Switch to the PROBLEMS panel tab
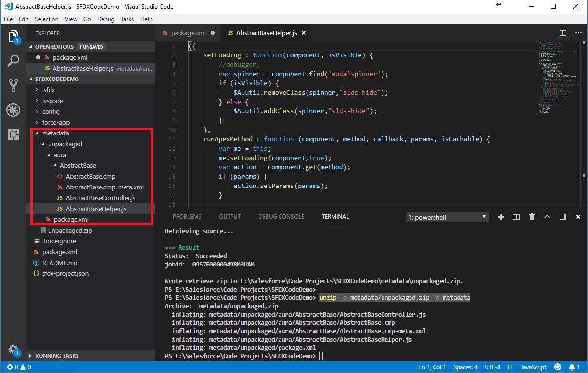Image resolution: width=588 pixels, height=373 pixels. (187, 217)
